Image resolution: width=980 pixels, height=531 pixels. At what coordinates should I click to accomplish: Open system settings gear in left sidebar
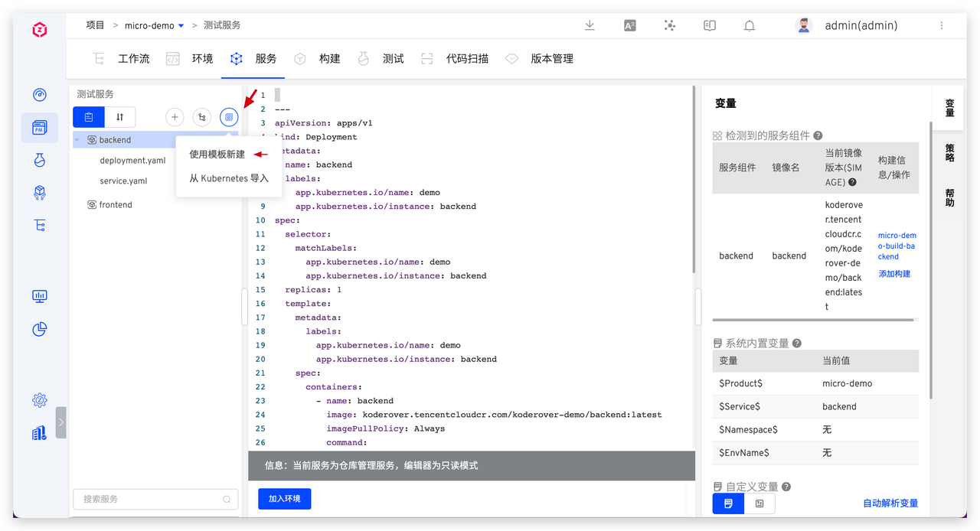[x=40, y=400]
